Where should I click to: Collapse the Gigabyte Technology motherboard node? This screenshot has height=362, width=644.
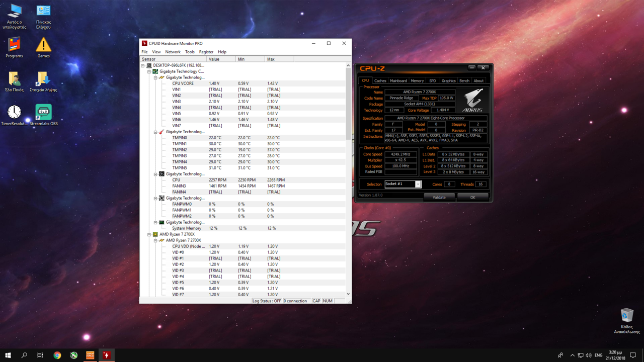tap(149, 71)
